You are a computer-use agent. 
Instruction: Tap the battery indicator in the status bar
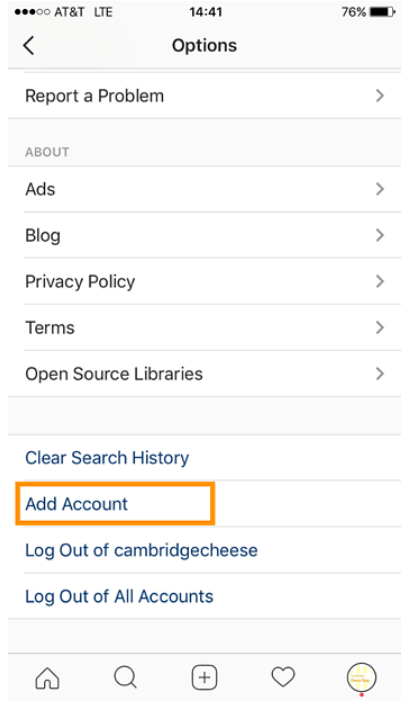382,12
